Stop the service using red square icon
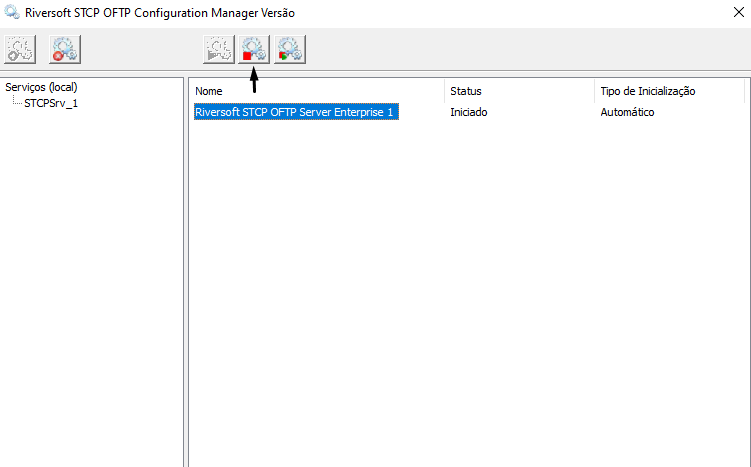The image size is (751, 467). (254, 49)
